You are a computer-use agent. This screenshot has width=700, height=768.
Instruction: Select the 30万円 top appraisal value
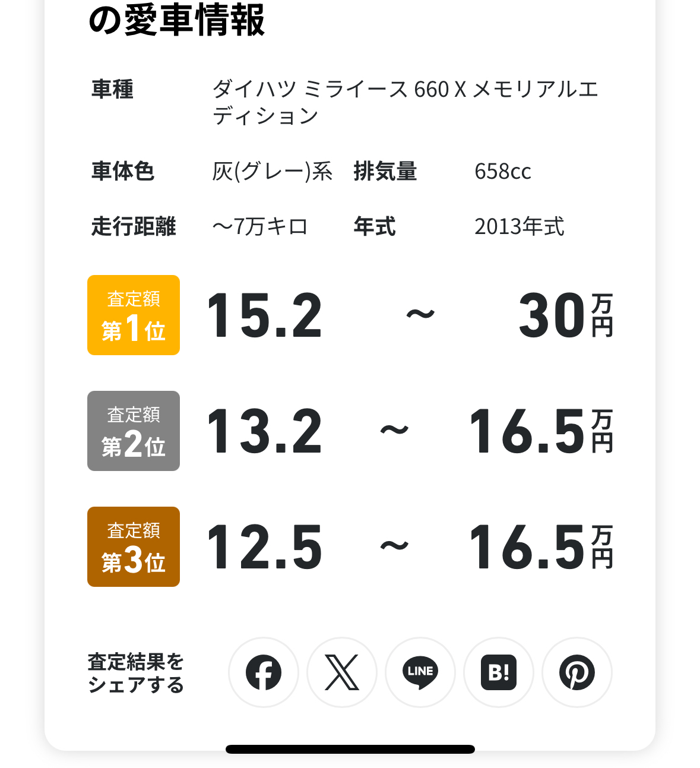click(x=566, y=315)
